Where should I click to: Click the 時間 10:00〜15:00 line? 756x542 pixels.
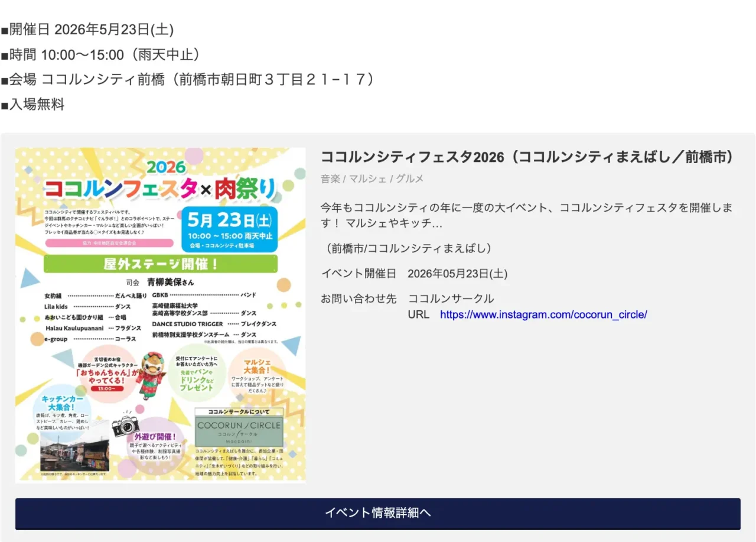(100, 55)
